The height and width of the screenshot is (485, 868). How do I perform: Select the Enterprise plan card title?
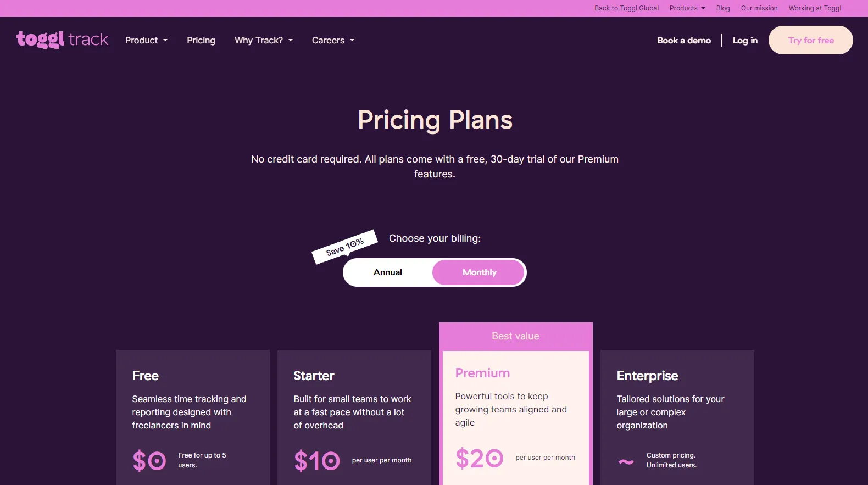click(x=647, y=376)
